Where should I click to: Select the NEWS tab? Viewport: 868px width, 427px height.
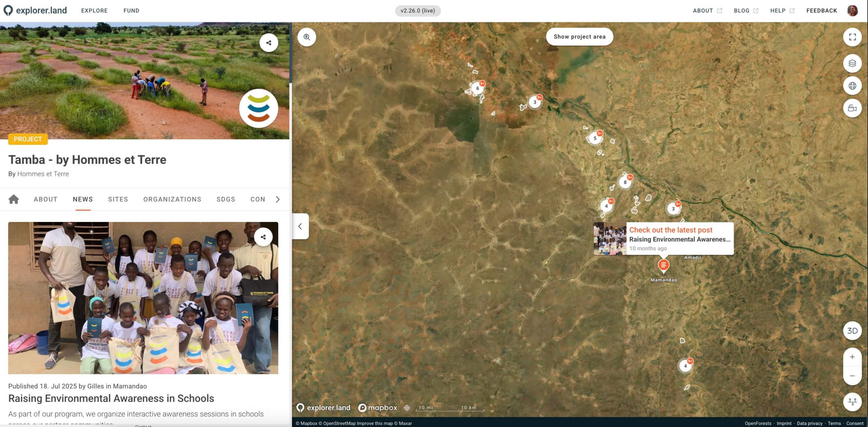tap(83, 199)
